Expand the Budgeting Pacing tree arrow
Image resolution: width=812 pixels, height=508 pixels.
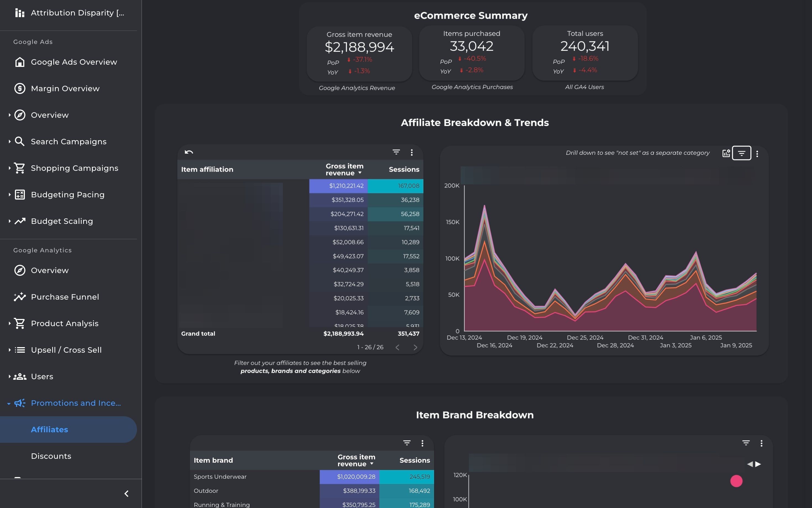point(9,195)
